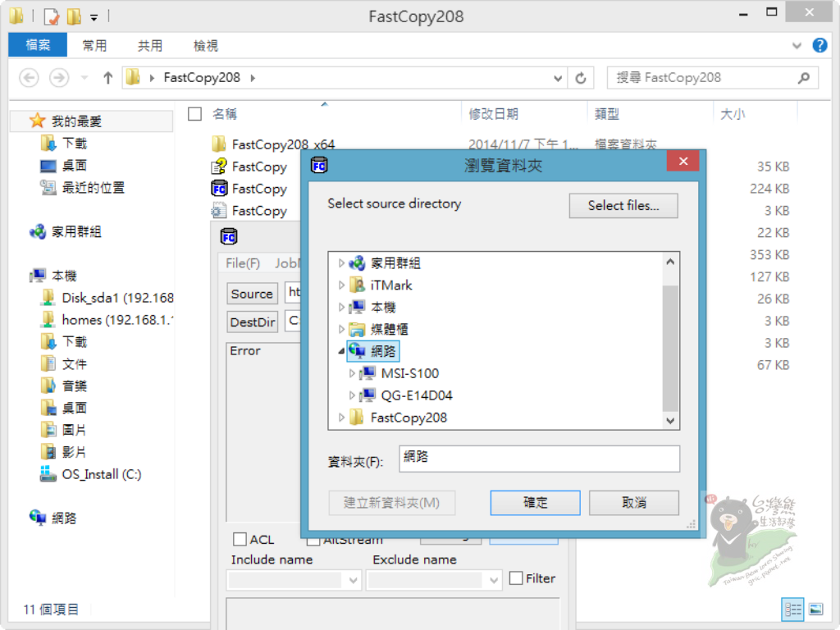Select the FastCopy help file icon

218,167
